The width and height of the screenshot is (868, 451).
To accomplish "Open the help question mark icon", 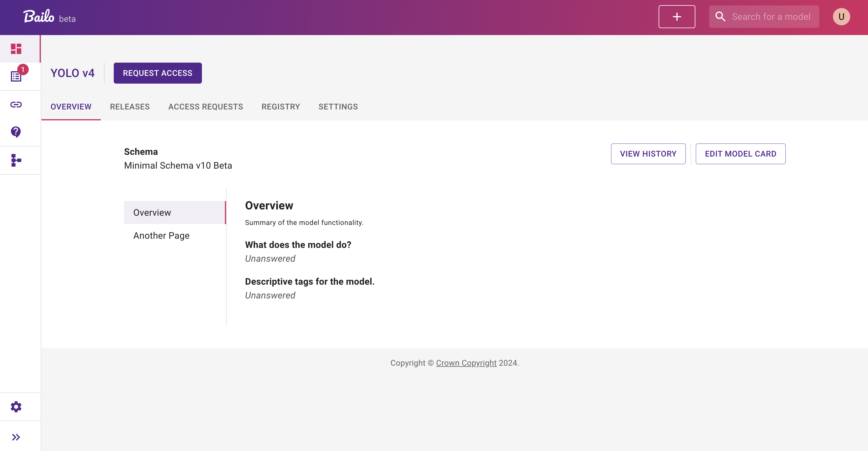I will pyautogui.click(x=16, y=132).
